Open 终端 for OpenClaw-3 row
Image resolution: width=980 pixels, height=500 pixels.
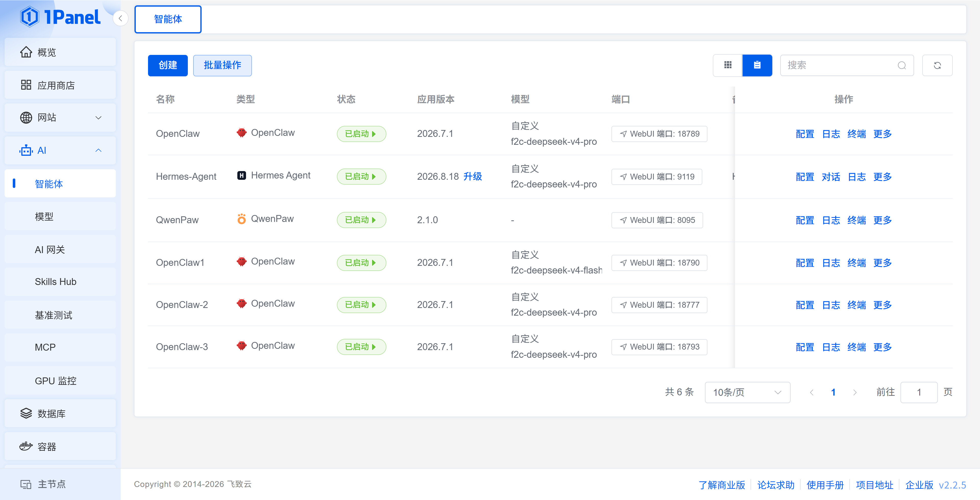click(857, 347)
